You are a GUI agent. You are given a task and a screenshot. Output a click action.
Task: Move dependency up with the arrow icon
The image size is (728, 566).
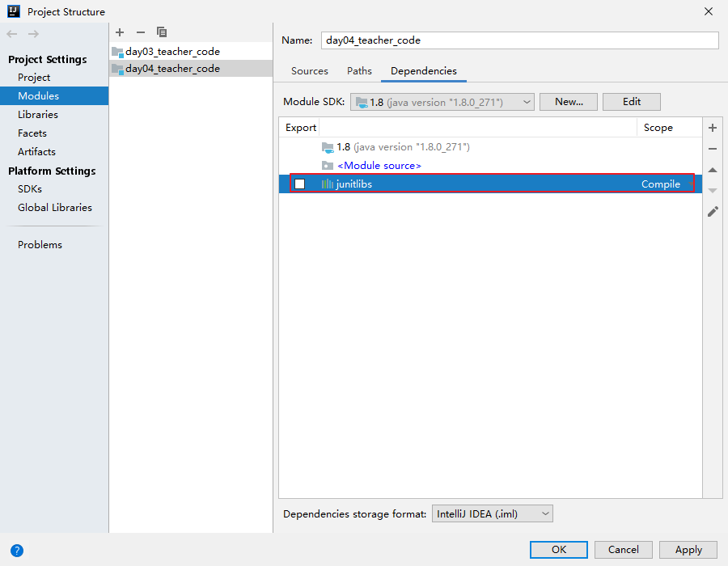pyautogui.click(x=713, y=170)
